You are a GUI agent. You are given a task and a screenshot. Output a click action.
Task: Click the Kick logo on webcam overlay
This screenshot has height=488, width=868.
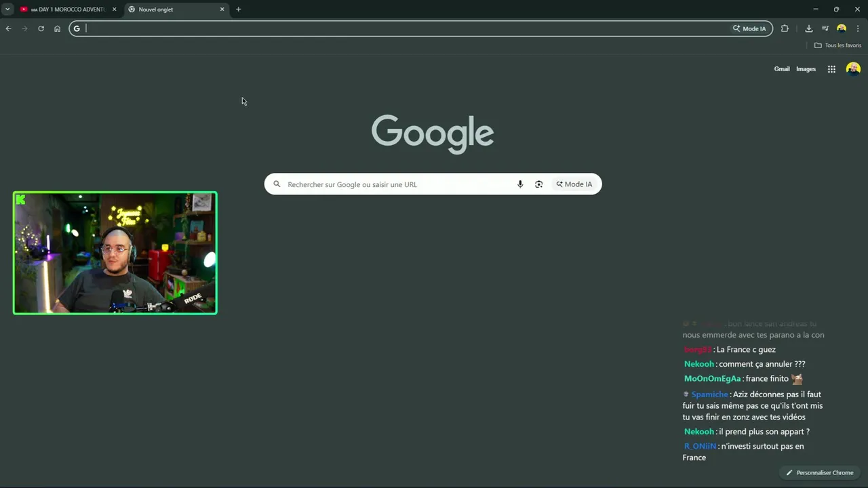click(x=20, y=199)
